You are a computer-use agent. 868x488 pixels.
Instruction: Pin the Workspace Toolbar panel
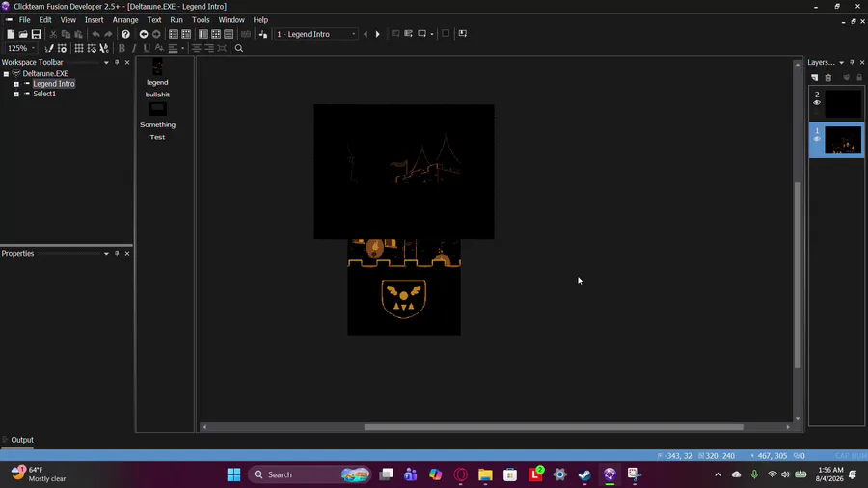point(117,62)
